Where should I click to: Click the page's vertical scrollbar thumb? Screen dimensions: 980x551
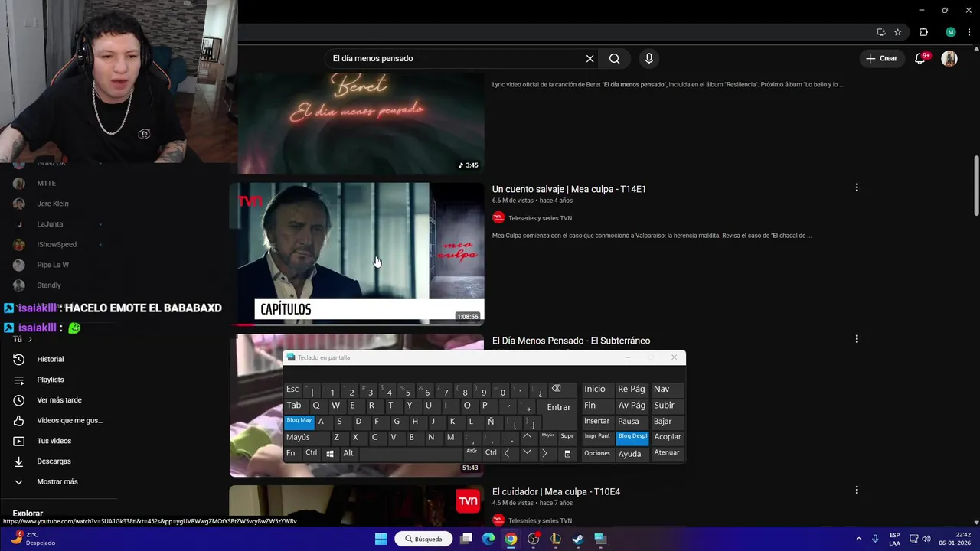point(976,186)
